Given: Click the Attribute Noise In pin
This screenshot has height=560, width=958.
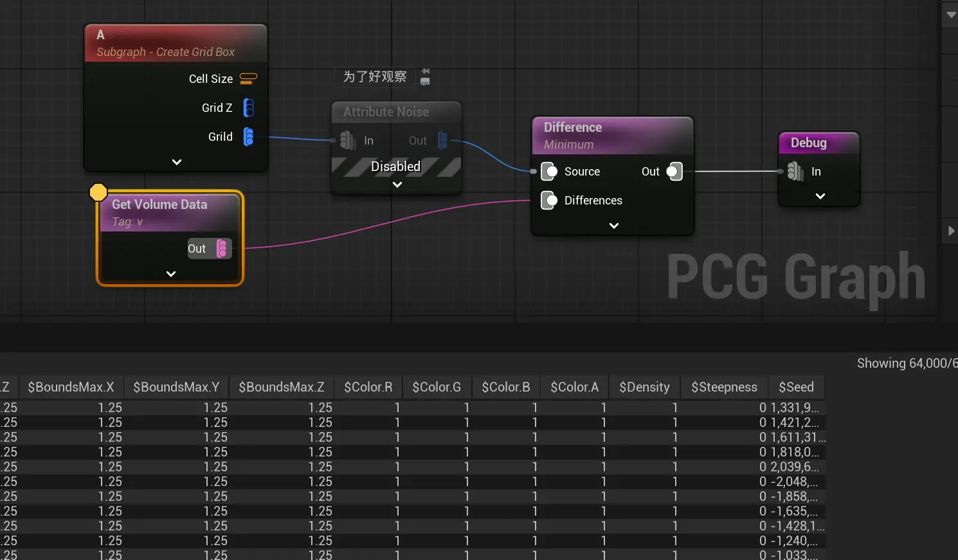Looking at the screenshot, I should pos(348,140).
